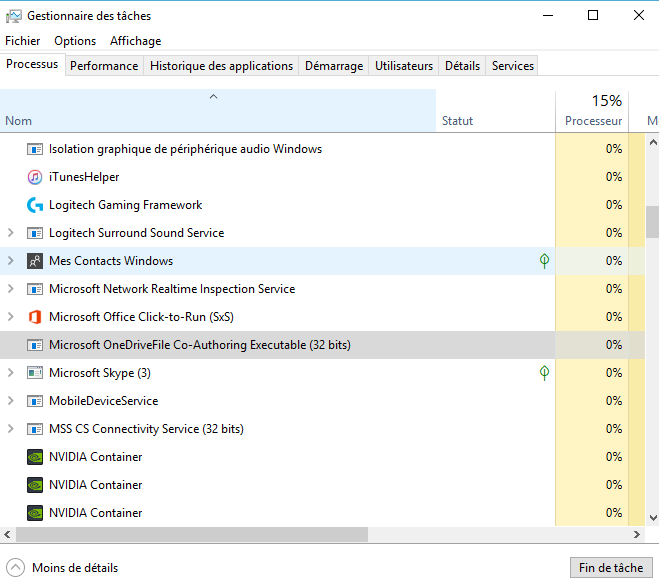Sort by the Nom column header
The width and height of the screenshot is (659, 586).
tap(218, 111)
